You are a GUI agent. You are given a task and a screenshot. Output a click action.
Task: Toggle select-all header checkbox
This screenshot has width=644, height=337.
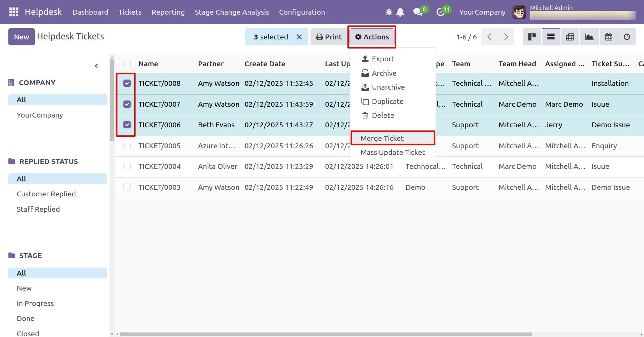pos(127,64)
